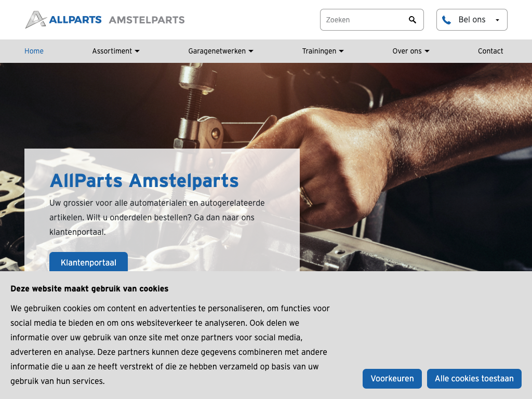
Task: Expand the Garagenetwerken menu
Action: [x=221, y=51]
